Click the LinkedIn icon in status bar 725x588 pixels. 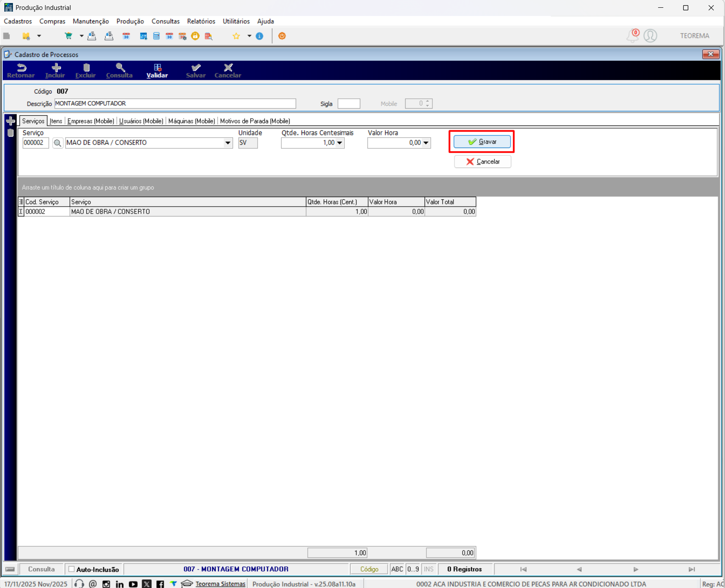pyautogui.click(x=120, y=584)
